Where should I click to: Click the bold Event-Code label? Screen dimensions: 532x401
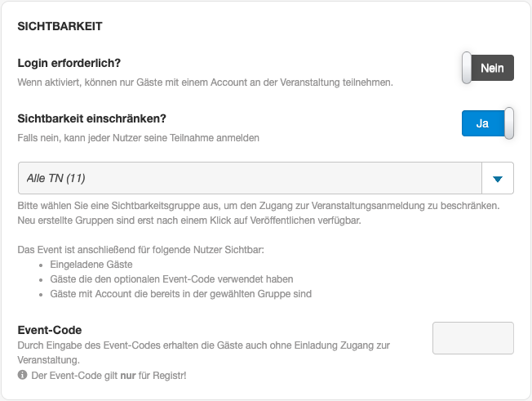[50, 330]
